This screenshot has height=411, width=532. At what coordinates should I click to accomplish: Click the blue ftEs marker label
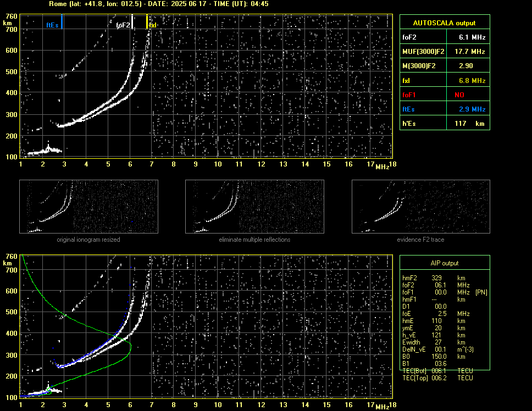(52, 25)
